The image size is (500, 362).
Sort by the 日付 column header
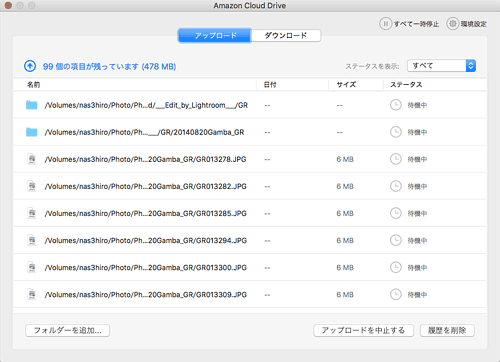coord(270,85)
